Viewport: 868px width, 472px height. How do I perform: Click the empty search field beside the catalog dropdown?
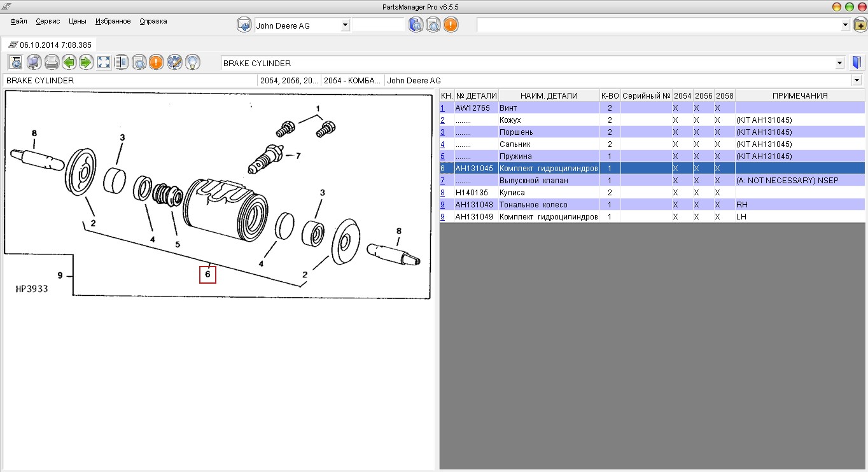pyautogui.click(x=378, y=25)
